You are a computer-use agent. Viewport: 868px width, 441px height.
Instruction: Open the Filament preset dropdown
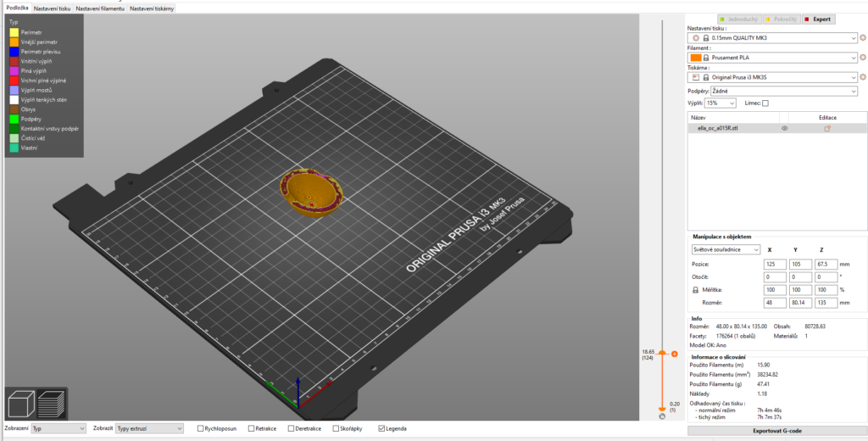point(773,58)
